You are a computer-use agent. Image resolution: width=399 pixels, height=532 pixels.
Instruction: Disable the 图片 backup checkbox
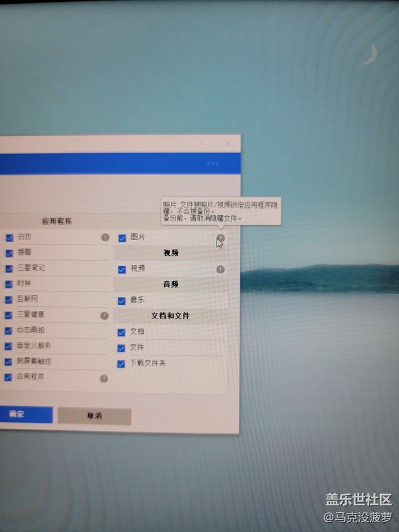[122, 238]
